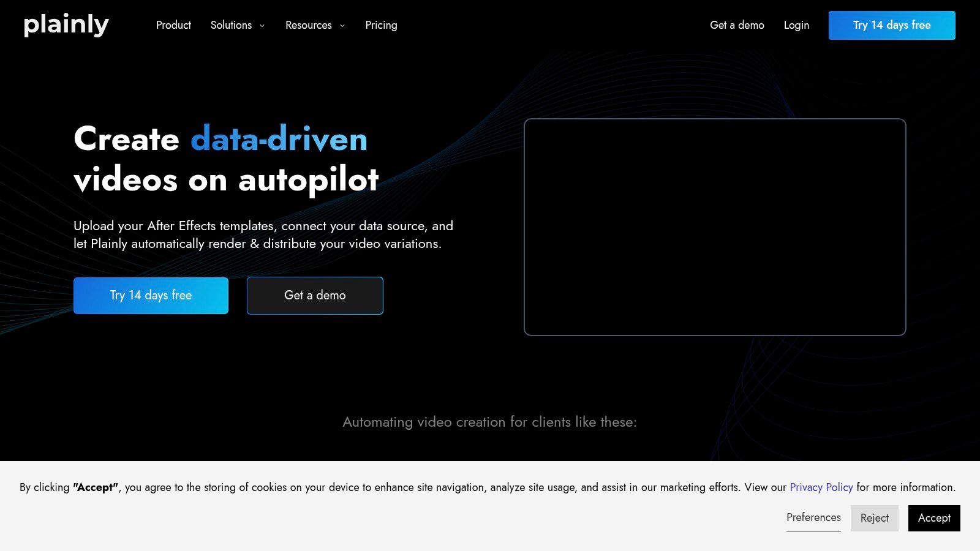Accept cookies in the banner
The width and height of the screenshot is (980, 551).
pos(934,518)
